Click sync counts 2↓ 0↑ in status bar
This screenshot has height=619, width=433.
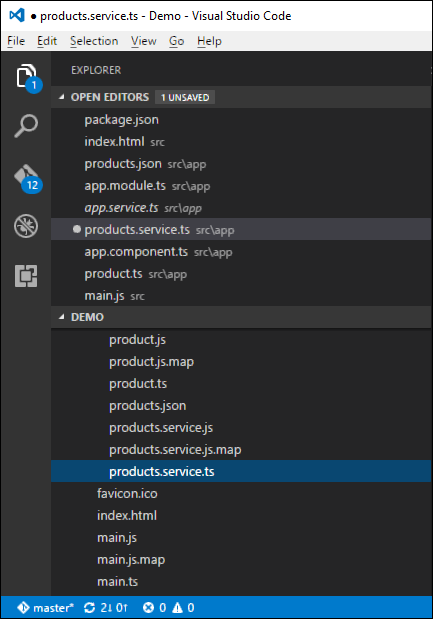tap(114, 608)
